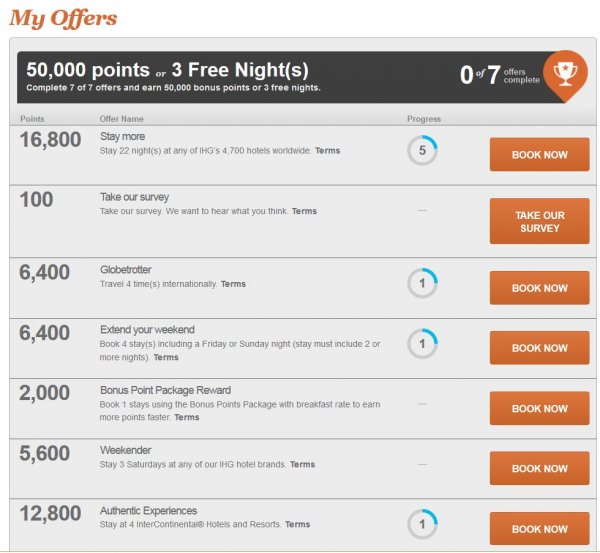Screen dimensions: 600x553
Task: Open Terms link for Weekender offer
Action: (x=302, y=464)
